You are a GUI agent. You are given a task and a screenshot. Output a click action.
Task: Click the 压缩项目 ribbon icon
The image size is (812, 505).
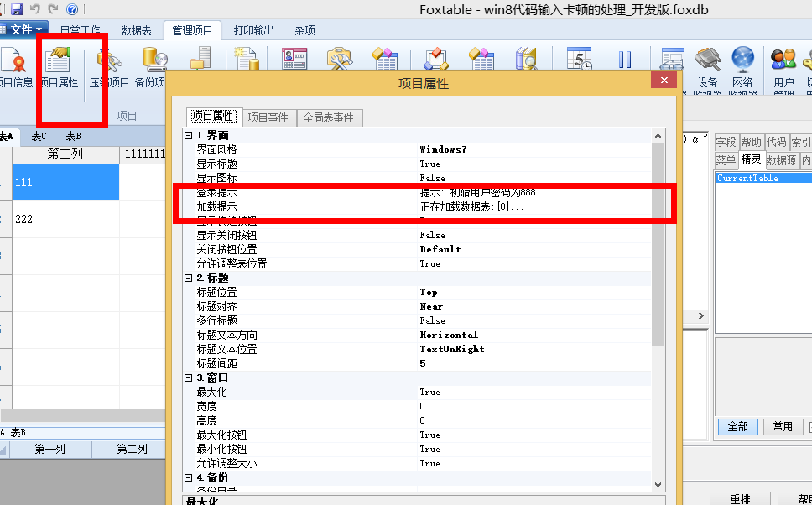109,67
